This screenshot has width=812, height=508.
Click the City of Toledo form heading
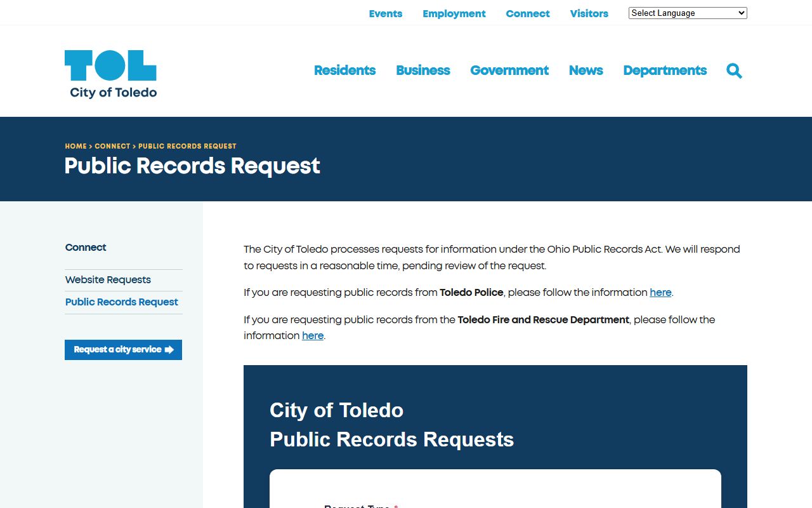pyautogui.click(x=336, y=410)
